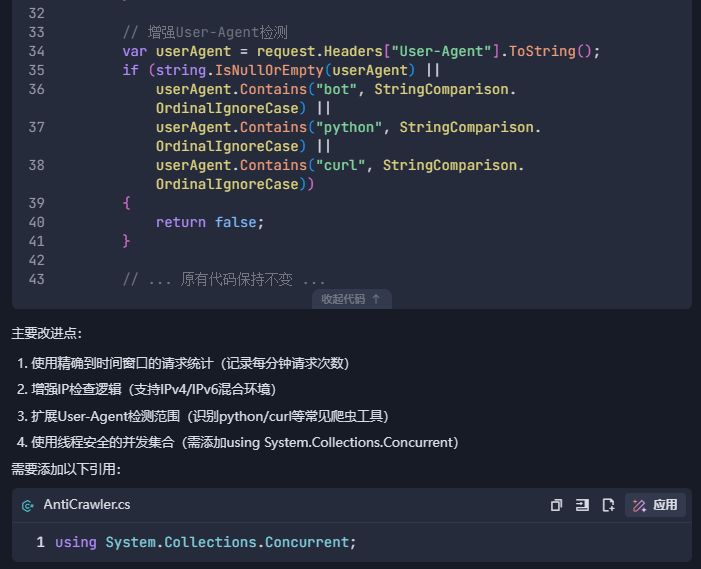Viewport: 701px width, 569px height.
Task: Apply the code with 应用 button
Action: point(655,505)
